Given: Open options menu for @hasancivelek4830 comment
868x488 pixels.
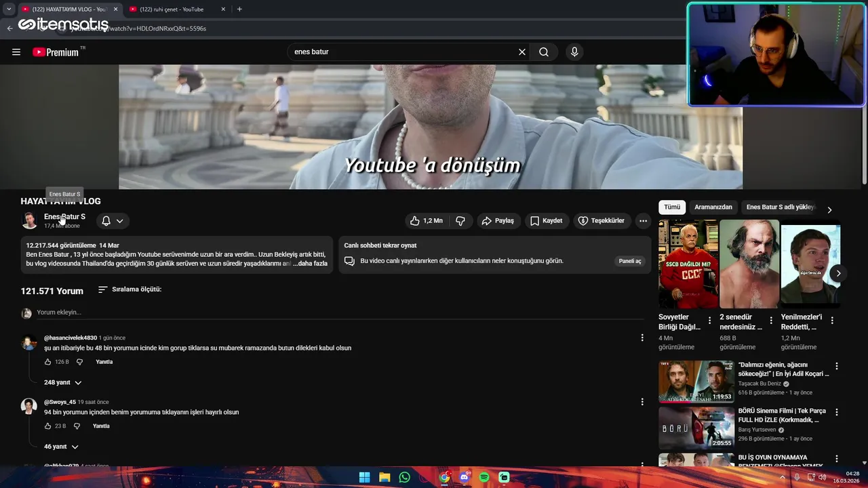Looking at the screenshot, I should [642, 338].
